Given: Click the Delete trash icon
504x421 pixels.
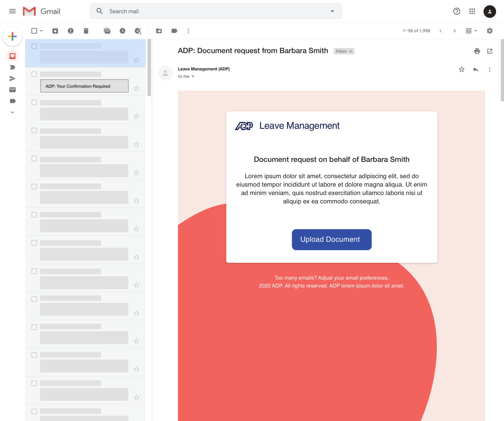Looking at the screenshot, I should (86, 31).
